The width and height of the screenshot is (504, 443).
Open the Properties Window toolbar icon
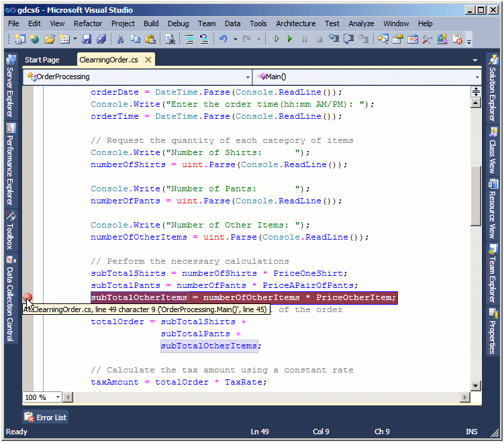point(398,39)
